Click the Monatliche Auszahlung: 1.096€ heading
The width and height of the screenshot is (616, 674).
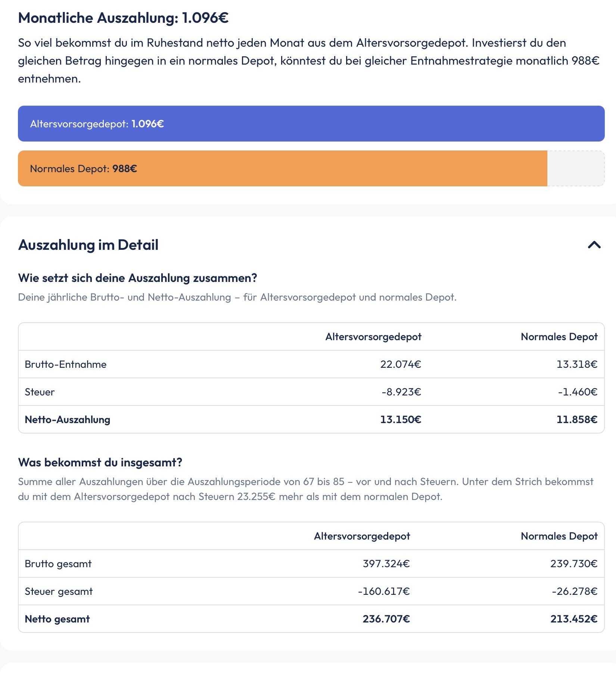[123, 18]
